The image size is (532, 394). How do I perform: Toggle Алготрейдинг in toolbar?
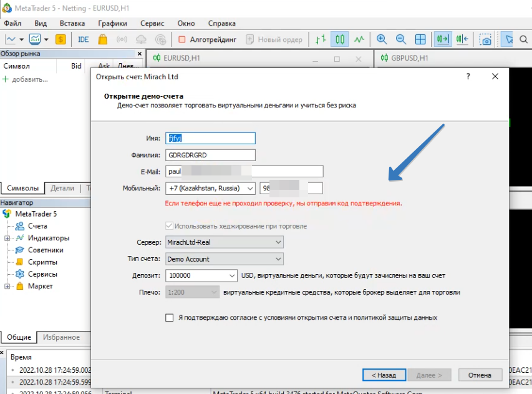(x=207, y=39)
